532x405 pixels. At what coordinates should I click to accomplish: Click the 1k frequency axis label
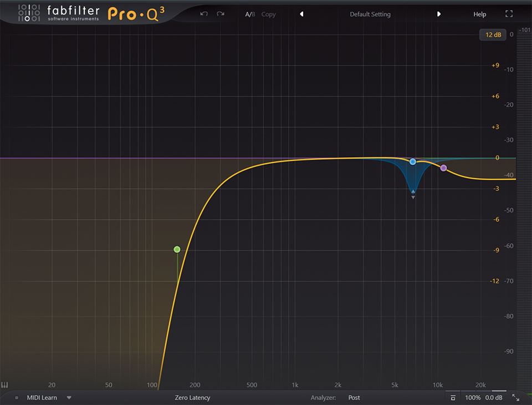pos(295,385)
